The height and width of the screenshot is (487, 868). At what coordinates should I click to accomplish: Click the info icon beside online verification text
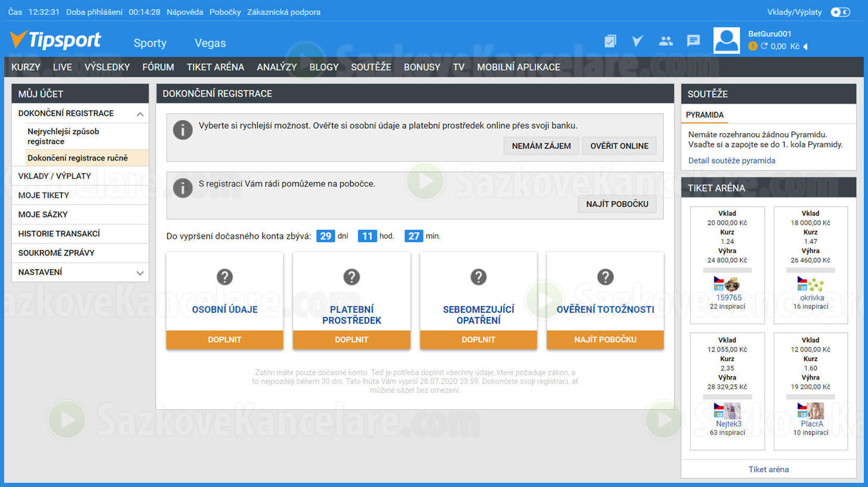pyautogui.click(x=183, y=130)
